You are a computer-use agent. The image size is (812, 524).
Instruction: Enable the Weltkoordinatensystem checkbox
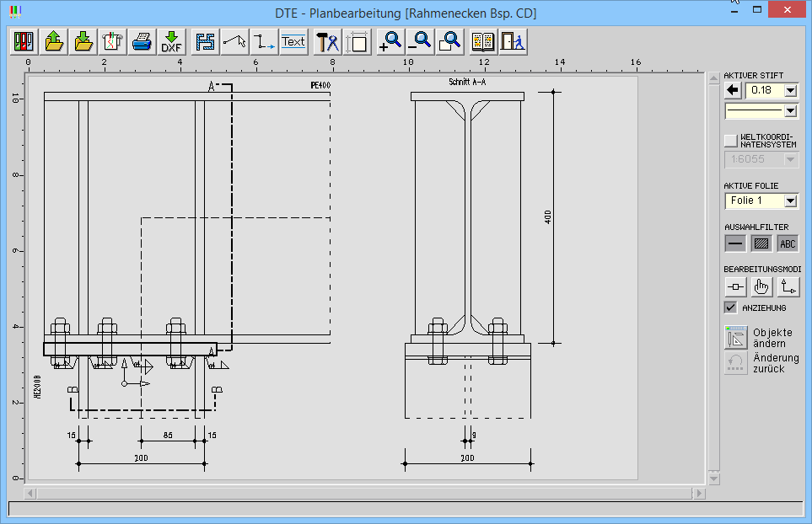(x=731, y=141)
